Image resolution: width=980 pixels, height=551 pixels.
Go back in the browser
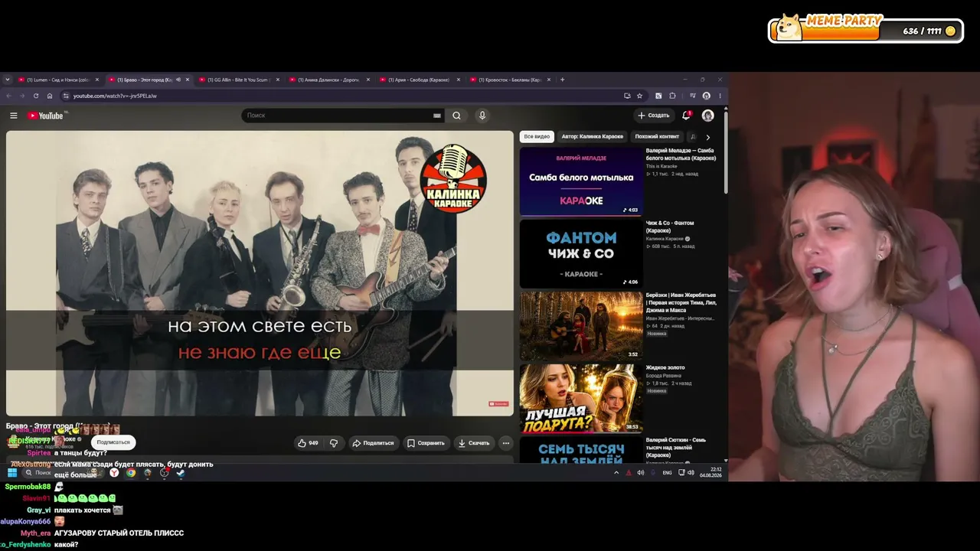click(8, 96)
